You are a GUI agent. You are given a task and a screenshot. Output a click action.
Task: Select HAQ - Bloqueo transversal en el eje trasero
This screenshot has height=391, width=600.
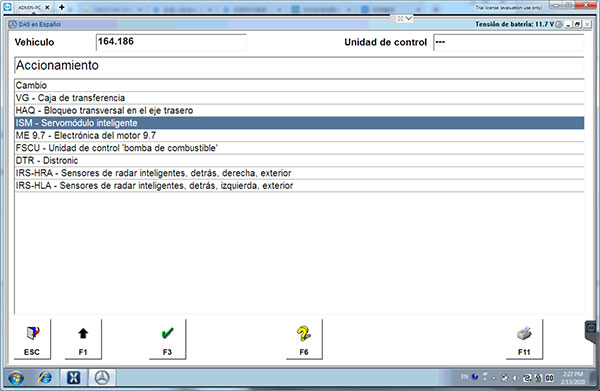point(299,111)
